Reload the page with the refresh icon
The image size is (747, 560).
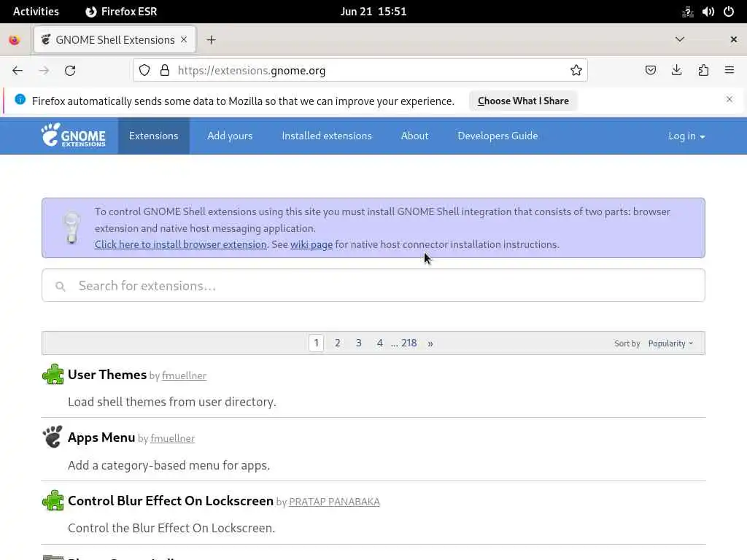(70, 71)
